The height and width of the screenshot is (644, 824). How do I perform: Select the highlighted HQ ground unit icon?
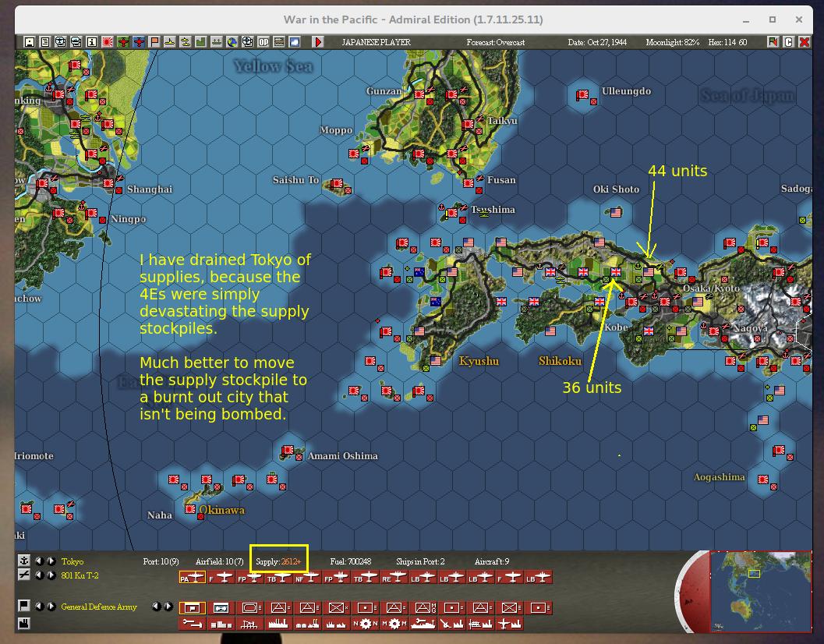pyautogui.click(x=193, y=607)
